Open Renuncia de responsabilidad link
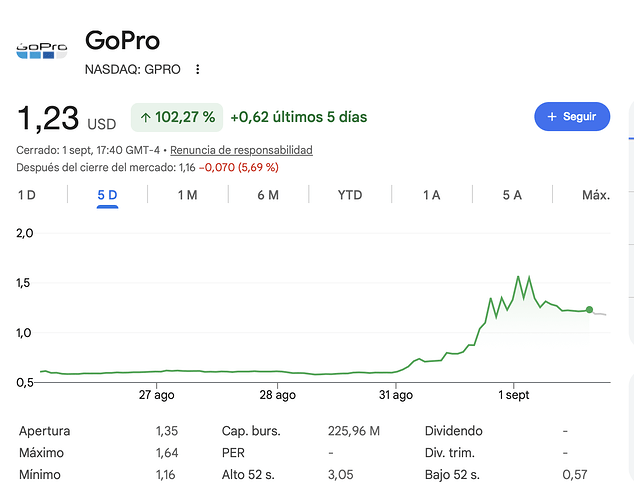 coord(241,150)
